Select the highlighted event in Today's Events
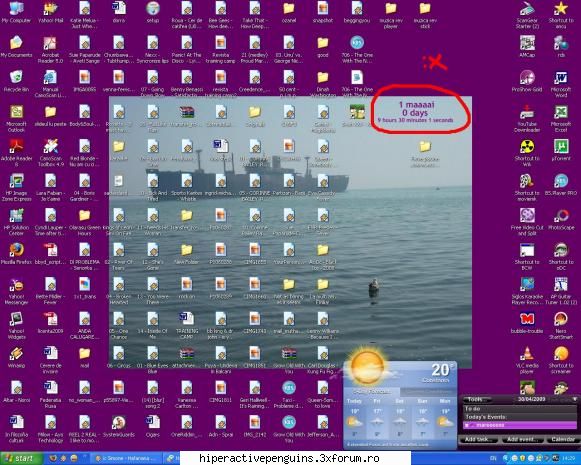This screenshot has height=465, width=581. 520,425
